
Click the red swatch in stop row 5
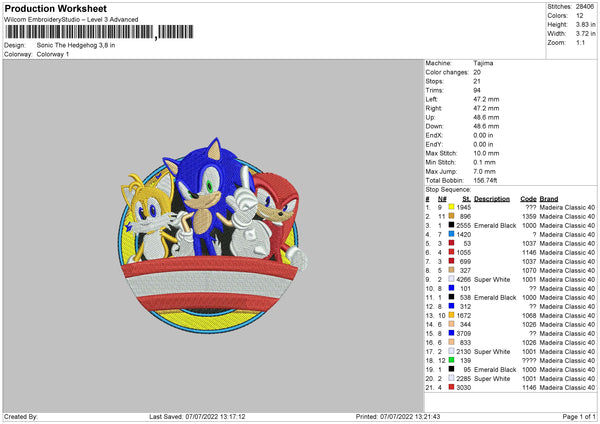point(451,243)
